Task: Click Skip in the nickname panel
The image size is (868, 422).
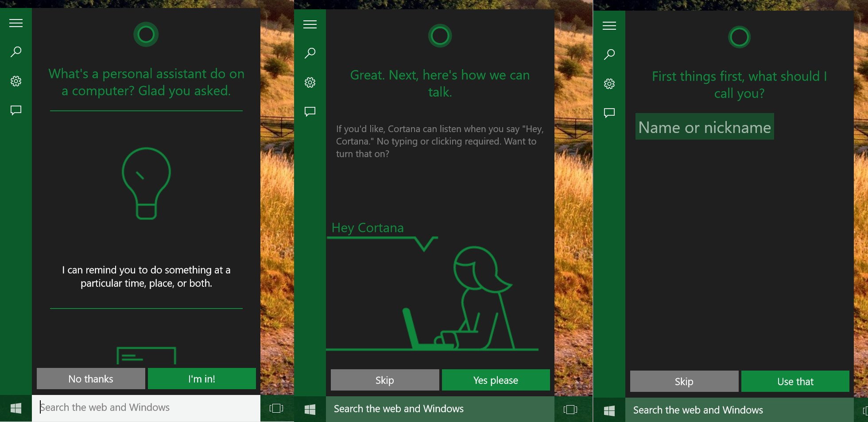Action: (x=684, y=381)
